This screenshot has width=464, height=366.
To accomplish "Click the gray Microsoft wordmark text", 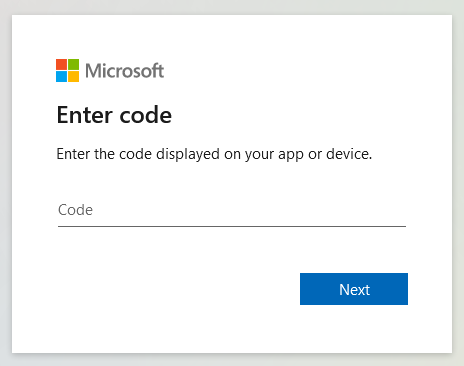I will [x=124, y=71].
